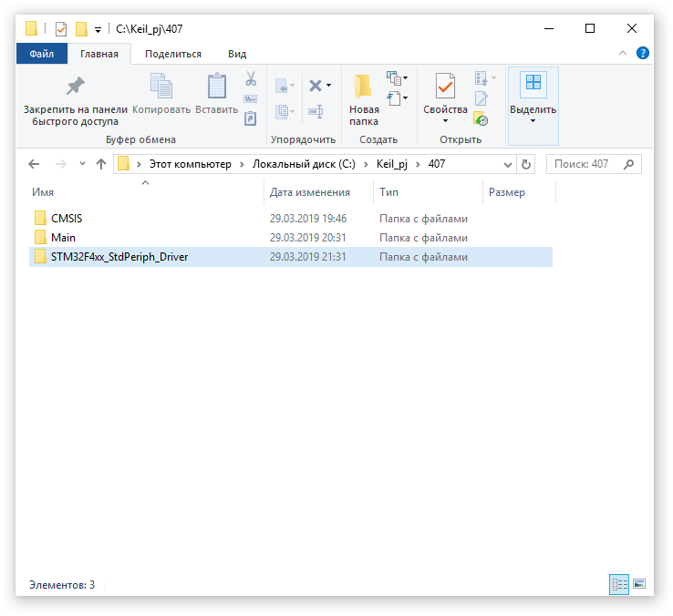Viewport: 673px width, 616px height.
Task: Click the Поиск: 407 search field
Action: click(x=594, y=164)
